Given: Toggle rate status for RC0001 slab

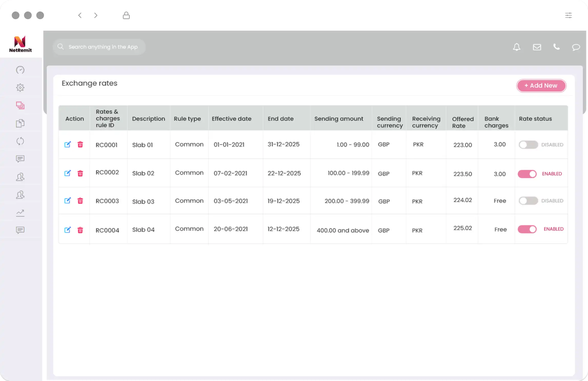Looking at the screenshot, I should point(528,144).
